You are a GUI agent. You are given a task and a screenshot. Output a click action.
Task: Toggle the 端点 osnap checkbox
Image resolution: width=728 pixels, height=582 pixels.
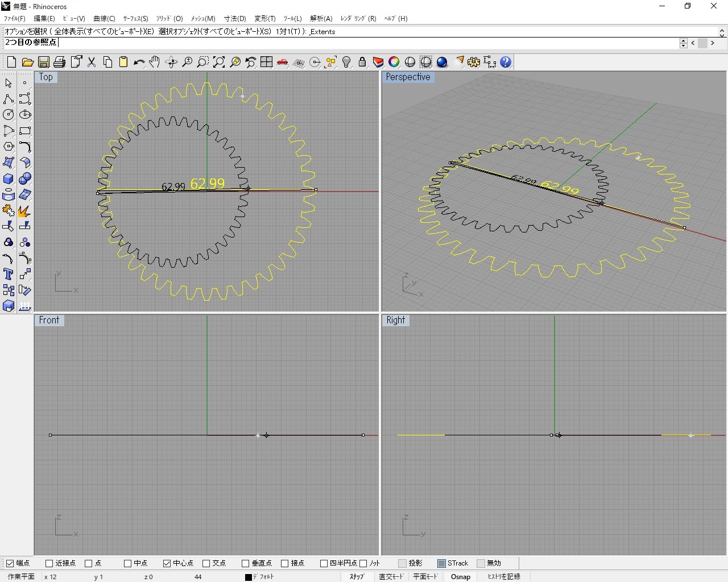10,563
